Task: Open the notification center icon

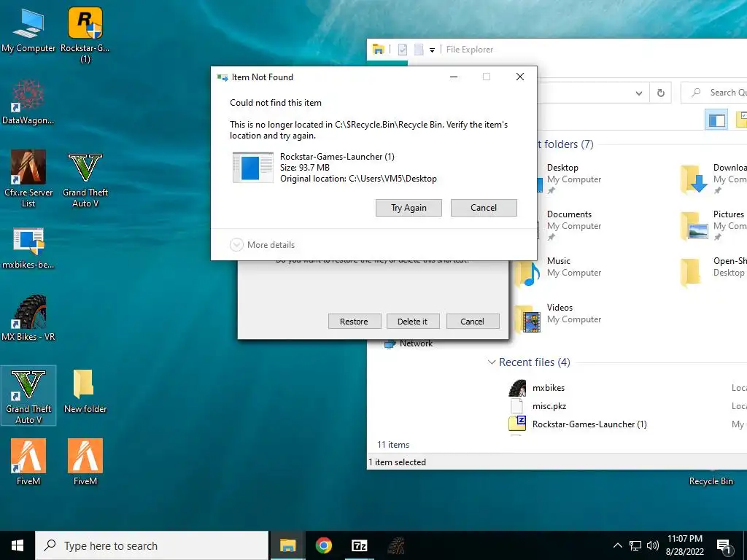Action: click(724, 547)
